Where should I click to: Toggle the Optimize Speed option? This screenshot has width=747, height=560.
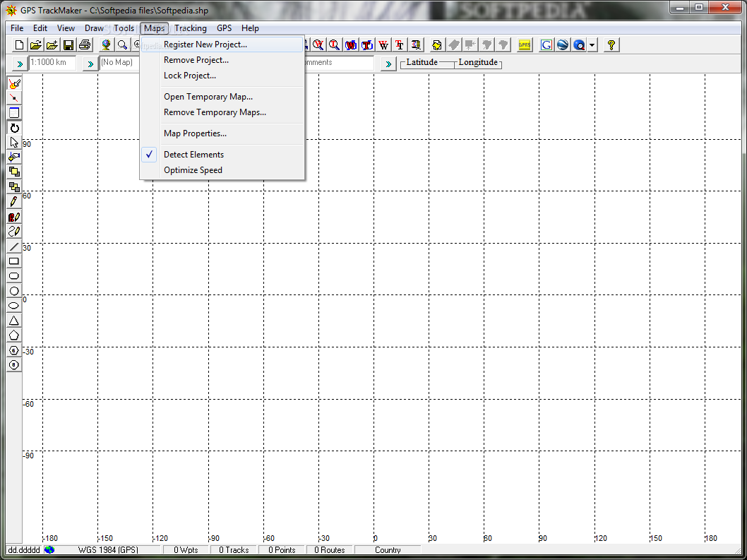click(x=222, y=170)
